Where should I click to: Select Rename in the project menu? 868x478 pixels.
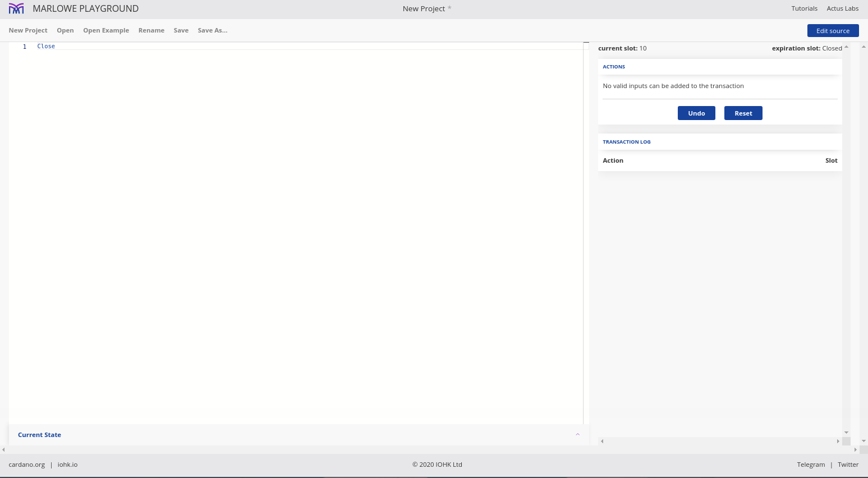[151, 30]
